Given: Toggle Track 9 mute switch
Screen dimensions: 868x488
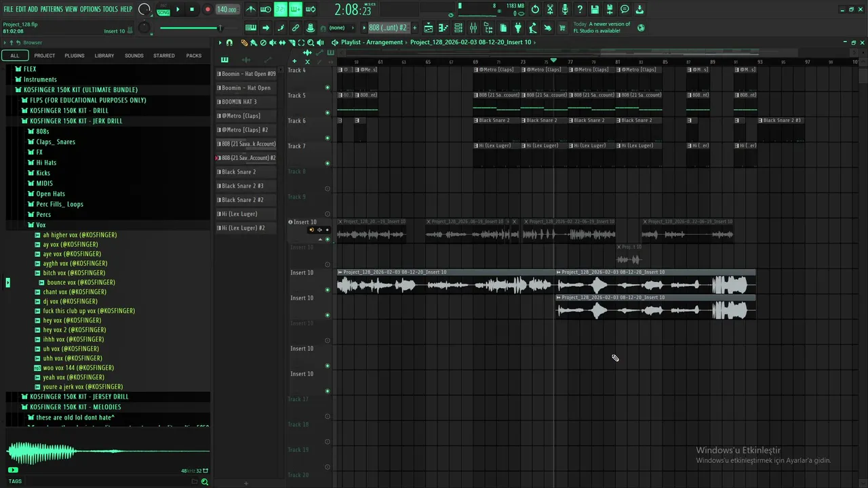Looking at the screenshot, I should click(328, 214).
